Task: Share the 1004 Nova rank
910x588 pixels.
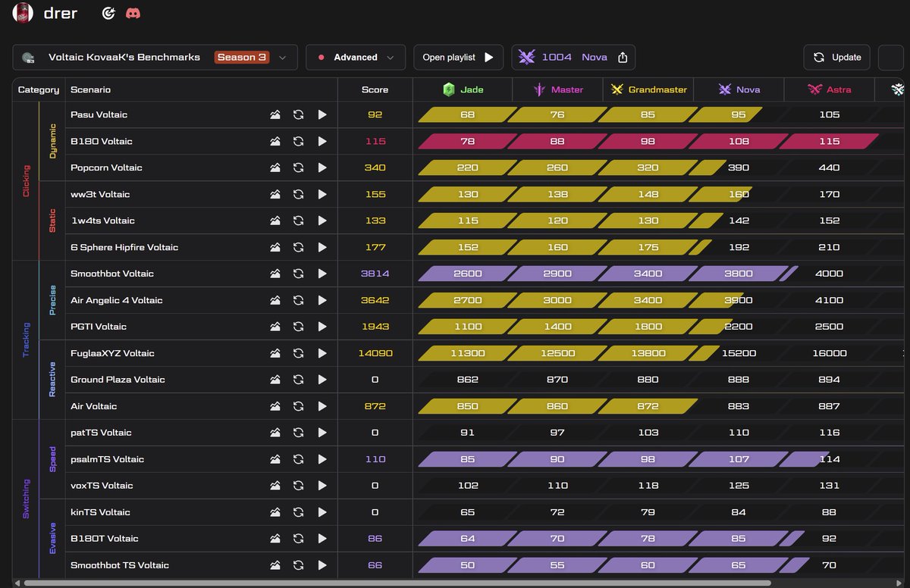Action: click(623, 58)
